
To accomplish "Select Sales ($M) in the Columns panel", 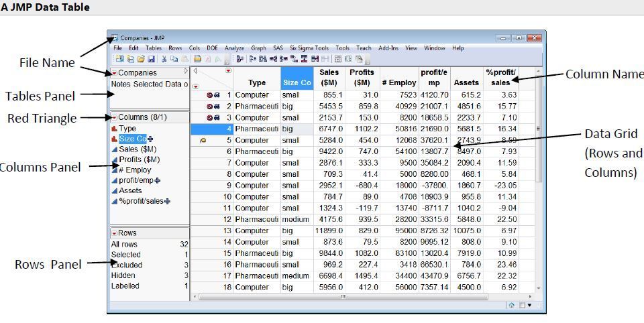I will 138,149.
